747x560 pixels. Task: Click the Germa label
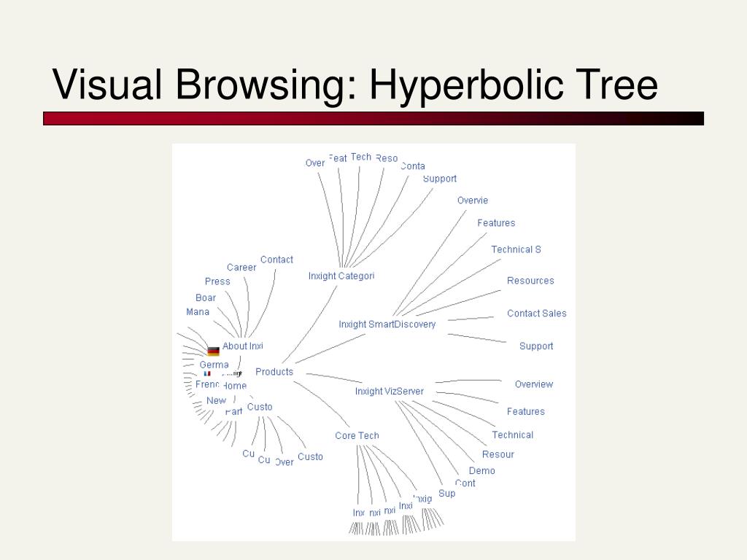(x=214, y=365)
